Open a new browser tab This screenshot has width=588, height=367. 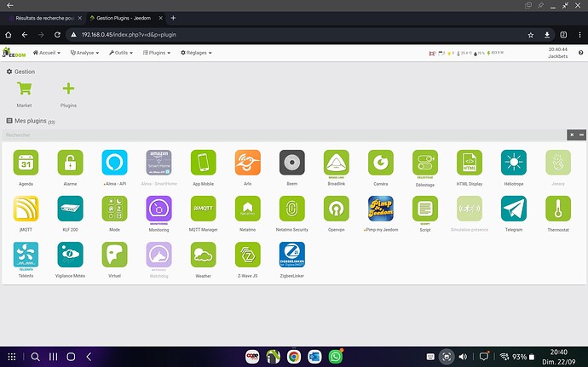(173, 18)
